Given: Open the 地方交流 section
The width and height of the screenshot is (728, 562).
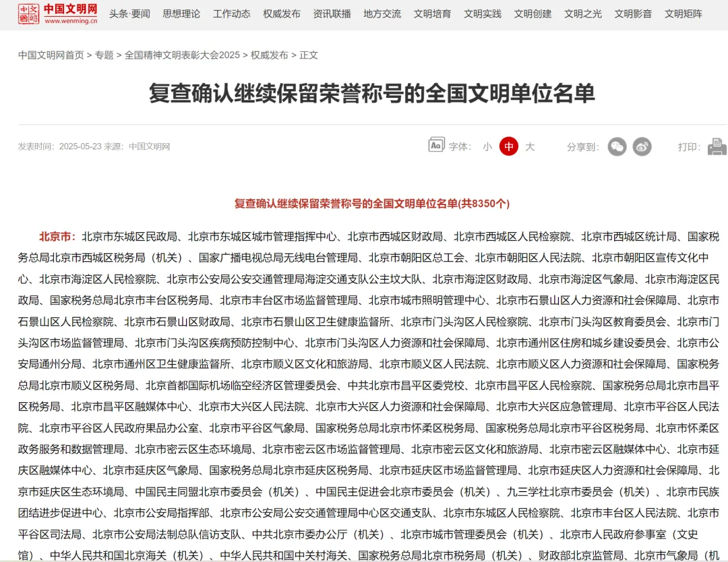Looking at the screenshot, I should click(x=382, y=14).
